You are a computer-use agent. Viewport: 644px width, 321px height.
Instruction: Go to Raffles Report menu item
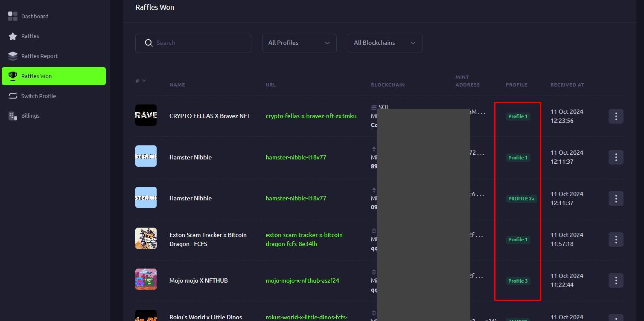tap(39, 56)
